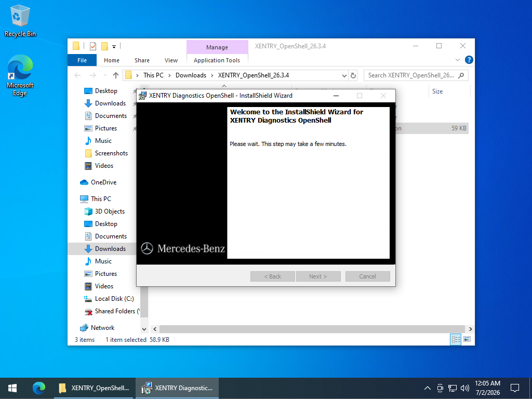The width and height of the screenshot is (532, 399).
Task: Click horizontal scrollbar left arrow
Action: (x=155, y=329)
